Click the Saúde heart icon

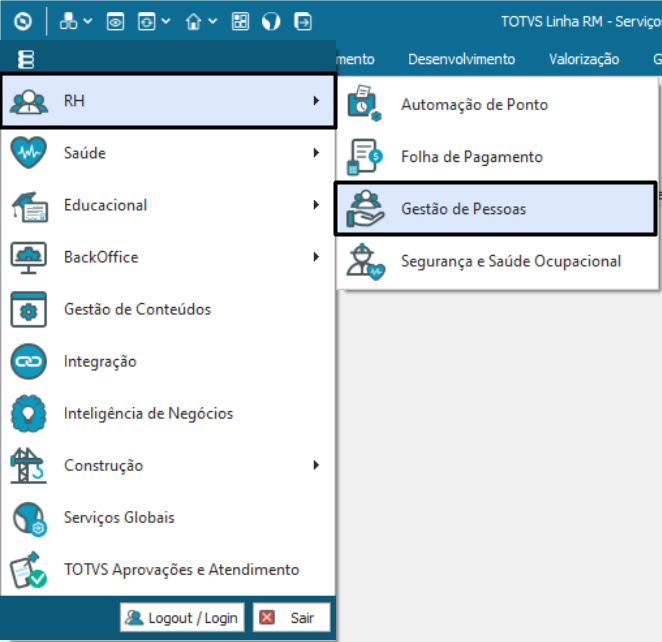(x=29, y=152)
